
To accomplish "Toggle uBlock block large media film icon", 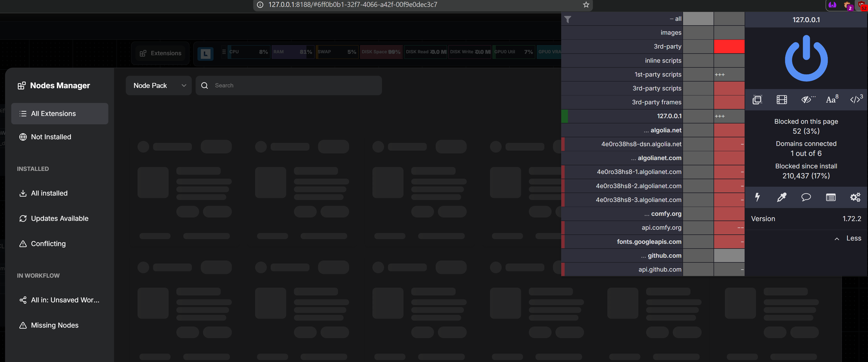I will (x=781, y=99).
